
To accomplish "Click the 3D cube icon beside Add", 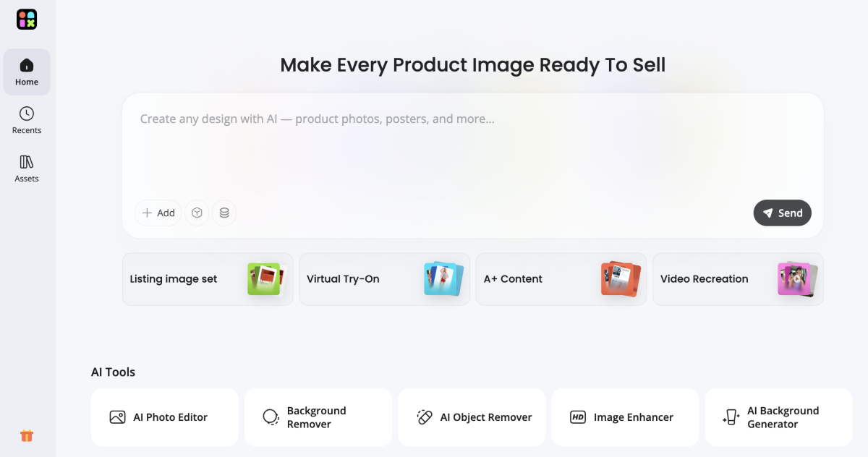I will pos(197,213).
